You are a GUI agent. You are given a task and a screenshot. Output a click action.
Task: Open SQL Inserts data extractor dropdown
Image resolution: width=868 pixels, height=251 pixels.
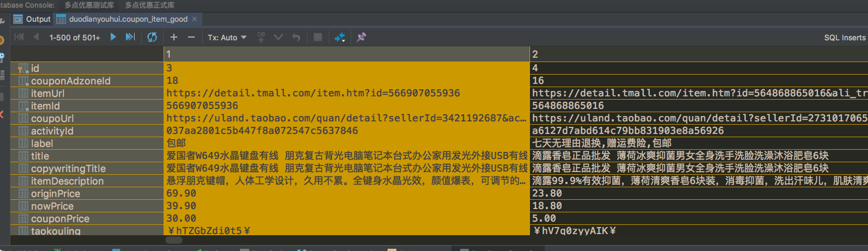click(x=845, y=38)
